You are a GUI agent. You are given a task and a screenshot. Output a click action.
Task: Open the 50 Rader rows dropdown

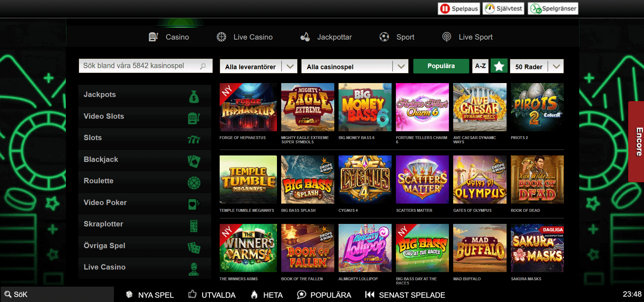tap(537, 66)
